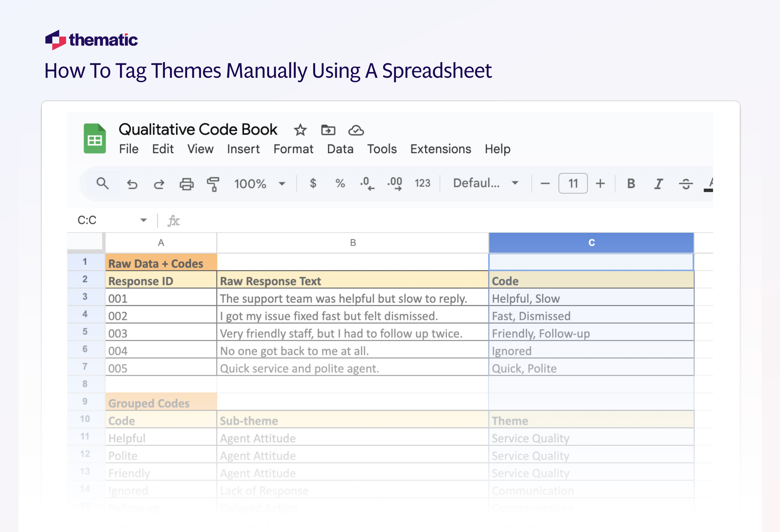Select the 'Theme' header cell

pos(591,420)
